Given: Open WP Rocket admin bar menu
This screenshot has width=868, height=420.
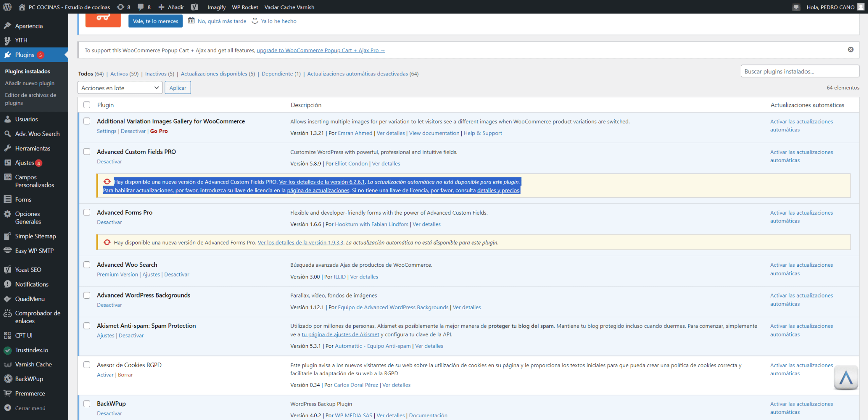Looking at the screenshot, I should coord(245,7).
